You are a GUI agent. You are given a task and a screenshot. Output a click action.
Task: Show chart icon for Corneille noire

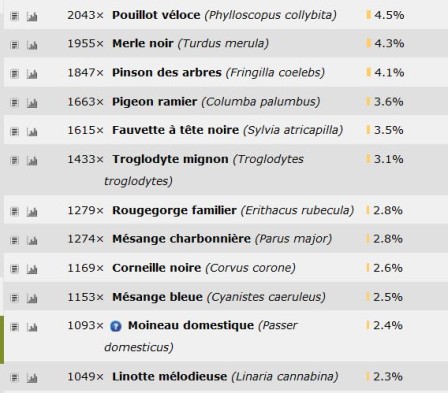[32, 269]
